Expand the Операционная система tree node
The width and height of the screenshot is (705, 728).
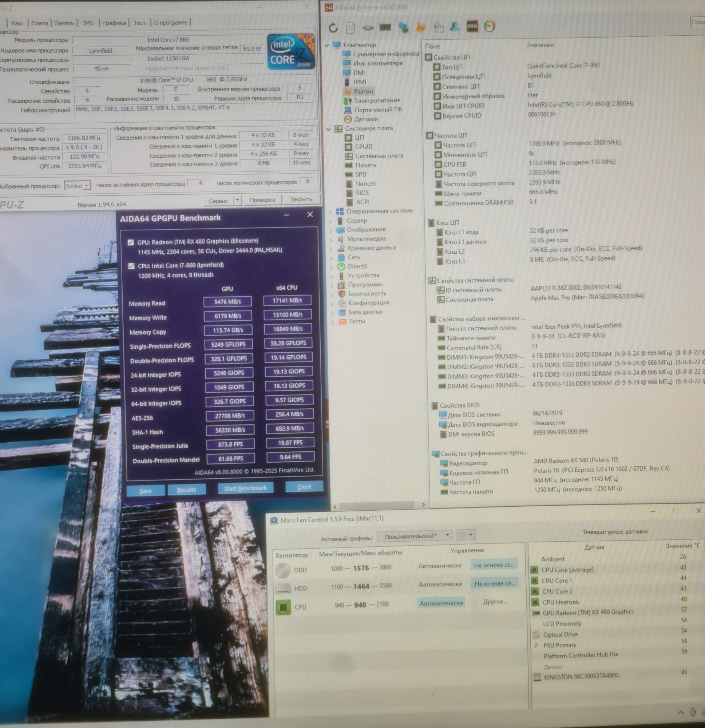pos(330,212)
